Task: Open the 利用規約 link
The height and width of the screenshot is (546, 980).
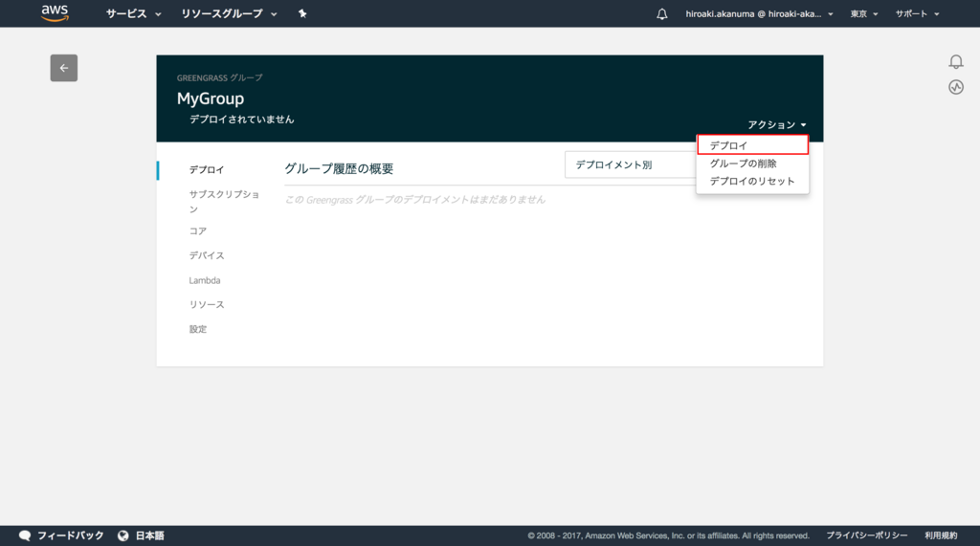Action: (942, 535)
